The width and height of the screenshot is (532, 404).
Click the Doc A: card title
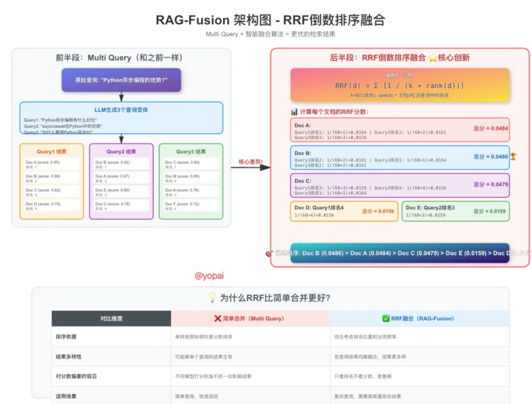click(303, 125)
